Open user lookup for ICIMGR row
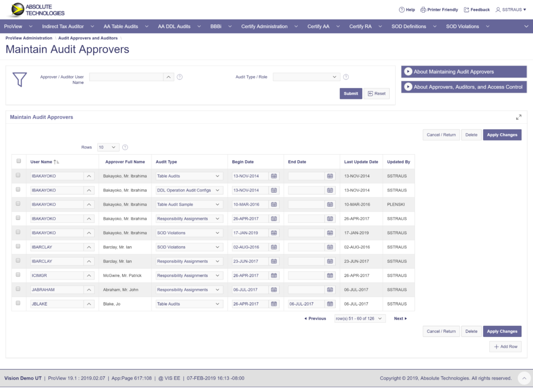This screenshot has height=392, width=533. (89, 276)
